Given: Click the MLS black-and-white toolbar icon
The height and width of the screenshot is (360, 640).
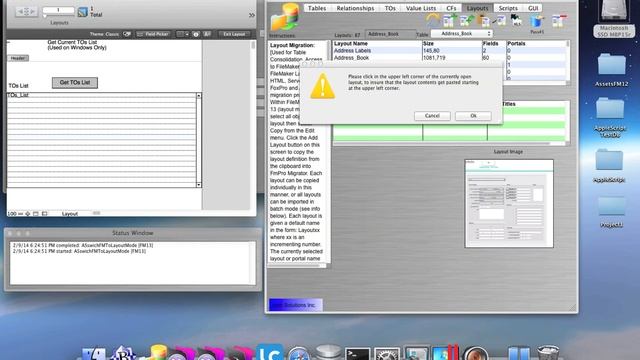Looking at the screenshot, I should [x=516, y=20].
